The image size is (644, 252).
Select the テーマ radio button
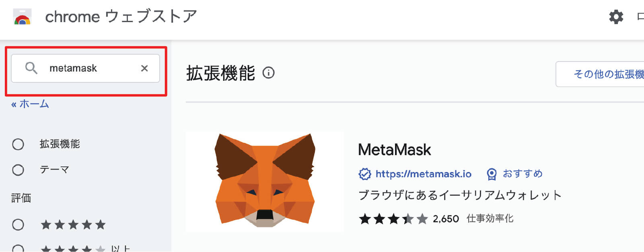18,170
